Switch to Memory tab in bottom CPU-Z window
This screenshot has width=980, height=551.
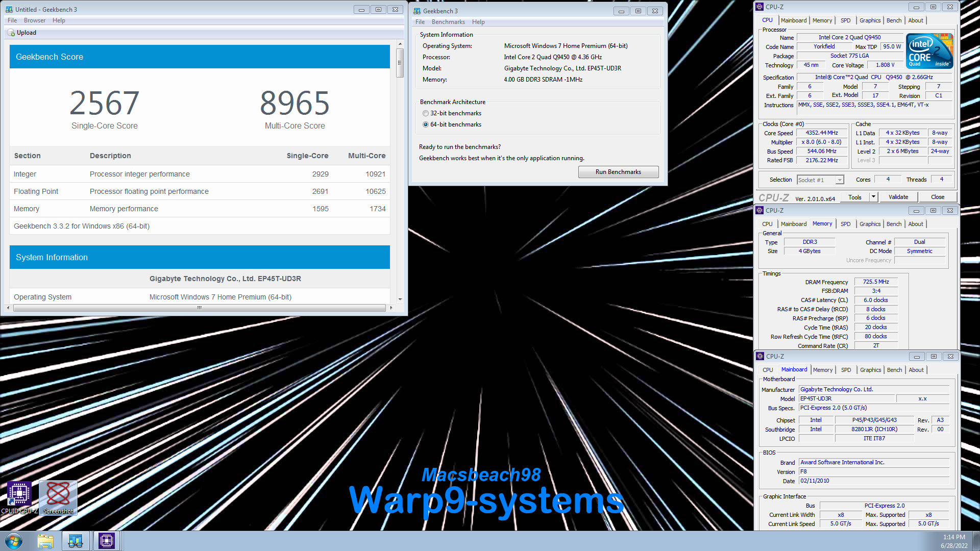point(823,370)
